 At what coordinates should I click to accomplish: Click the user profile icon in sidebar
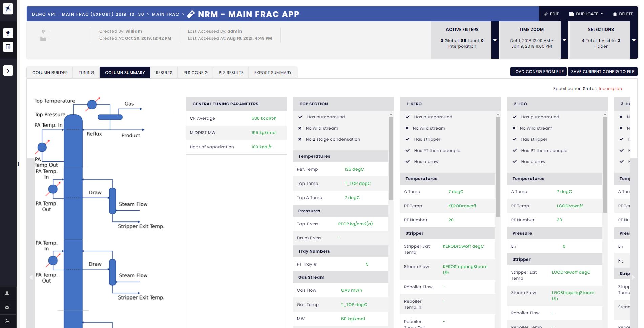[7, 294]
